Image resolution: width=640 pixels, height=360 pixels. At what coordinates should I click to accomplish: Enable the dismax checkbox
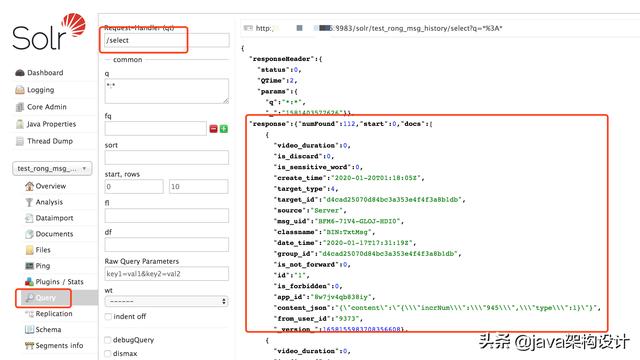click(108, 353)
